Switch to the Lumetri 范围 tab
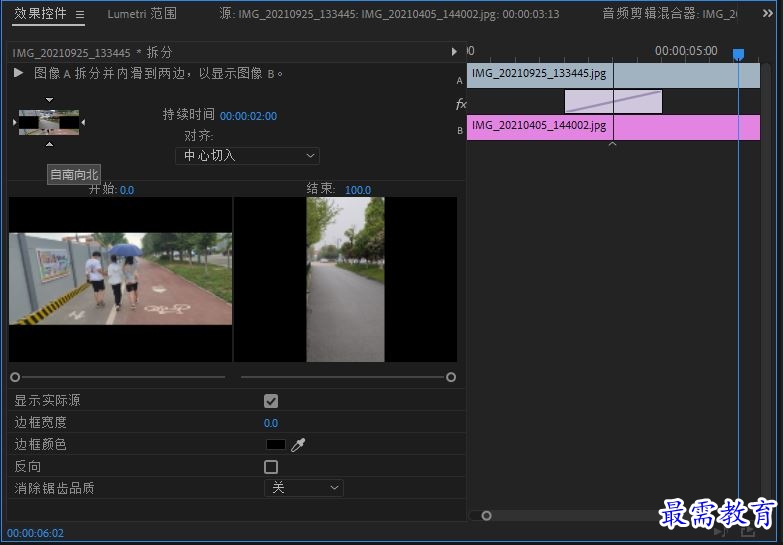Viewport: 783px width, 545px height. click(x=142, y=13)
